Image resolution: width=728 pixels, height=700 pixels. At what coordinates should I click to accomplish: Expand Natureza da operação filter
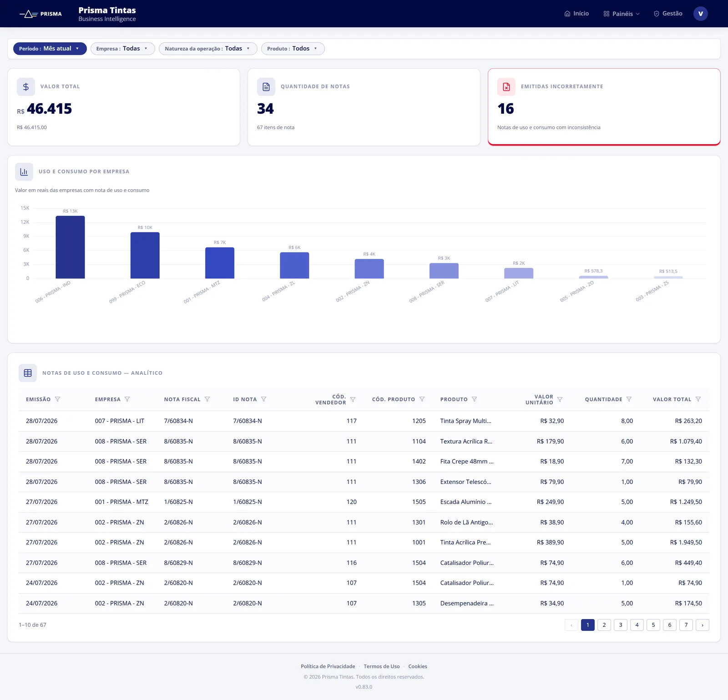[208, 49]
